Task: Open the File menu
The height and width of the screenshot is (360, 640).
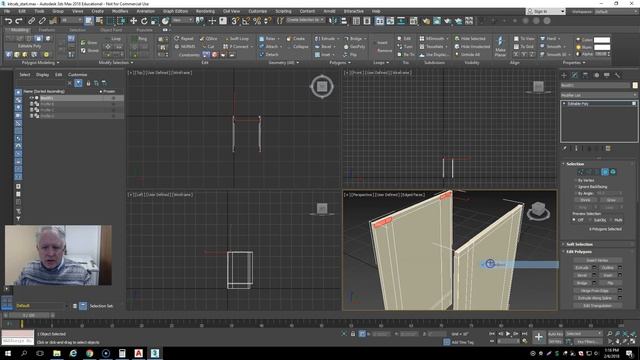Action: click(x=7, y=11)
